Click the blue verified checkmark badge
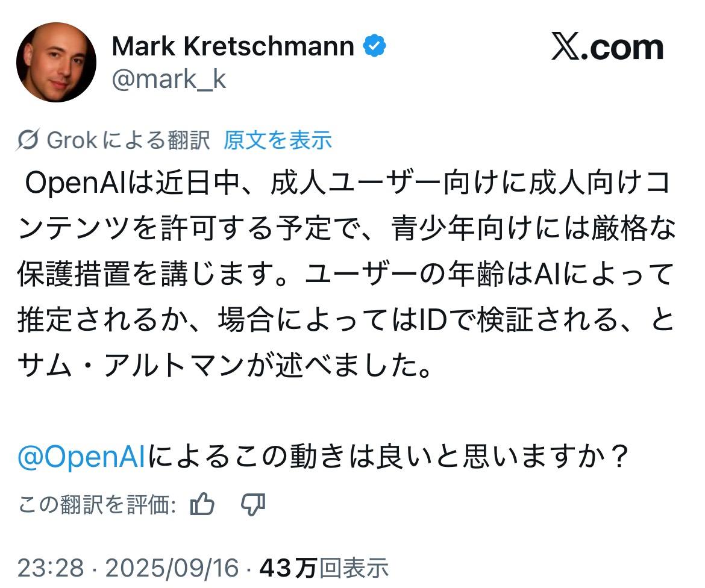 [374, 46]
